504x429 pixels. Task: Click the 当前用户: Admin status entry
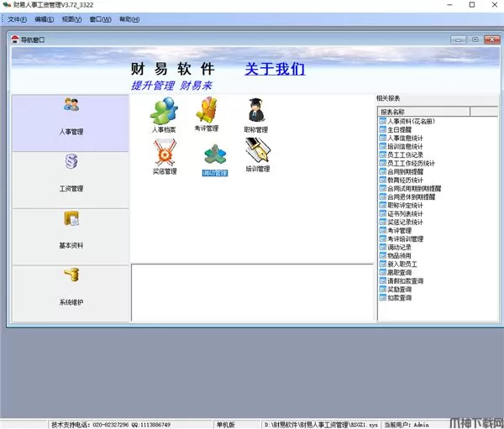[x=407, y=425]
